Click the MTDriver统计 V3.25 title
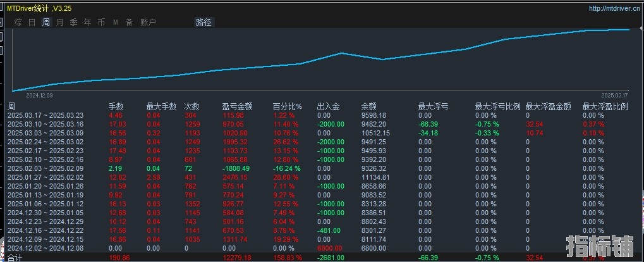The height and width of the screenshot is (262, 644). tap(39, 8)
